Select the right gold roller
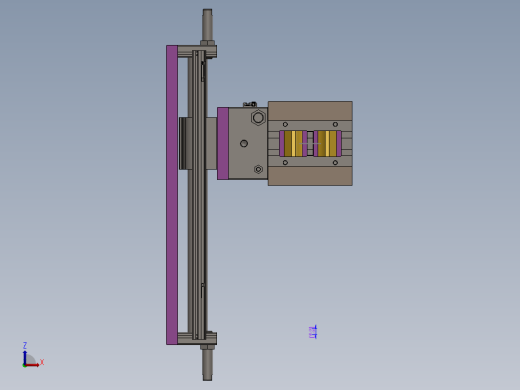The width and height of the screenshot is (520, 390). (327, 143)
